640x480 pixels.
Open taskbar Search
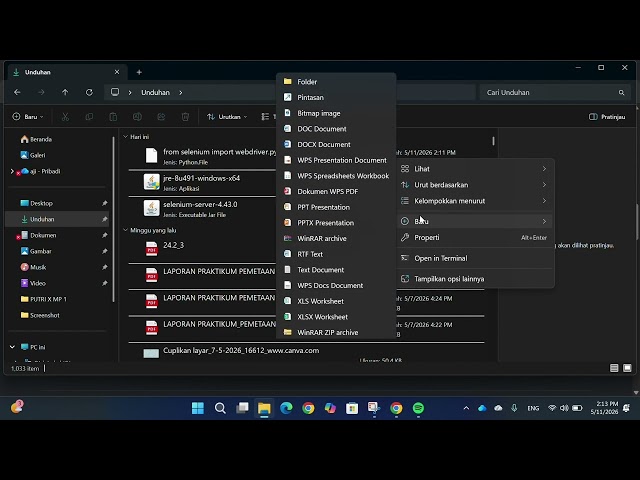[x=220, y=408]
